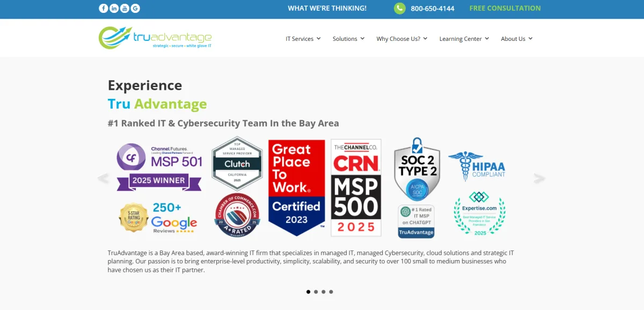
Task: Click the FREE CONSULTATION link
Action: click(x=505, y=8)
